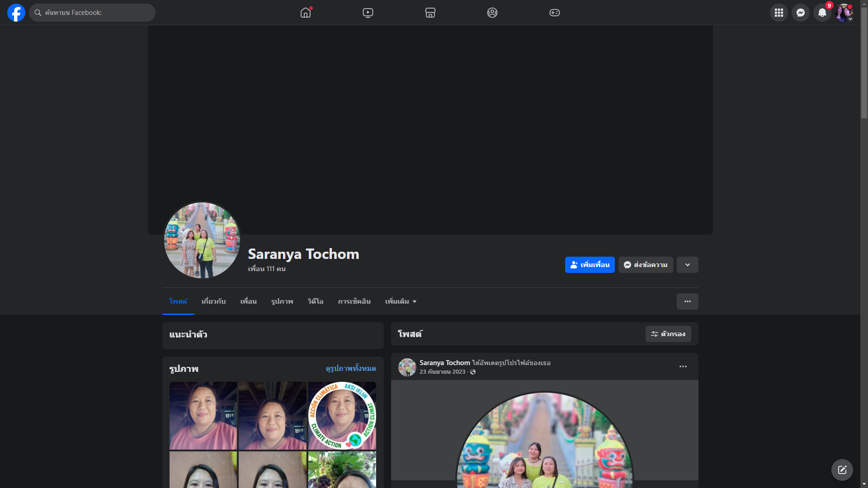The image size is (868, 488).
Task: Click the Facebook logo icon
Action: click(16, 13)
